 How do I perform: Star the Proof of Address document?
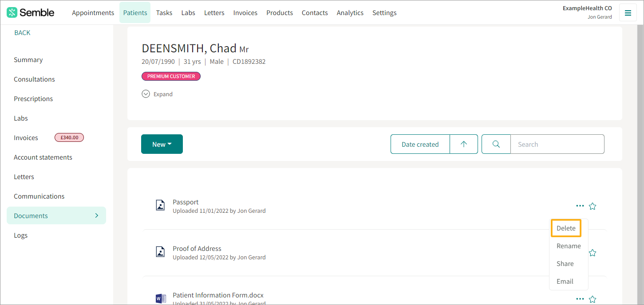coord(593,253)
